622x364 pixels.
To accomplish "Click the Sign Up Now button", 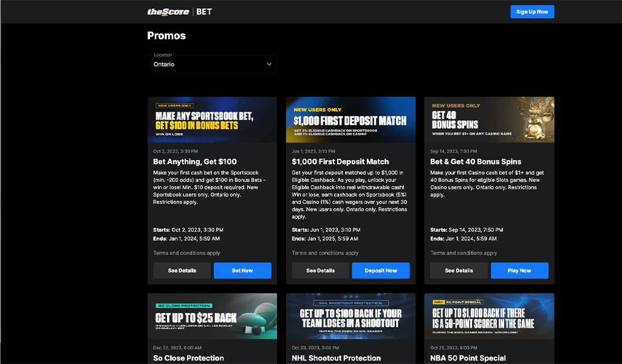I will click(x=532, y=12).
